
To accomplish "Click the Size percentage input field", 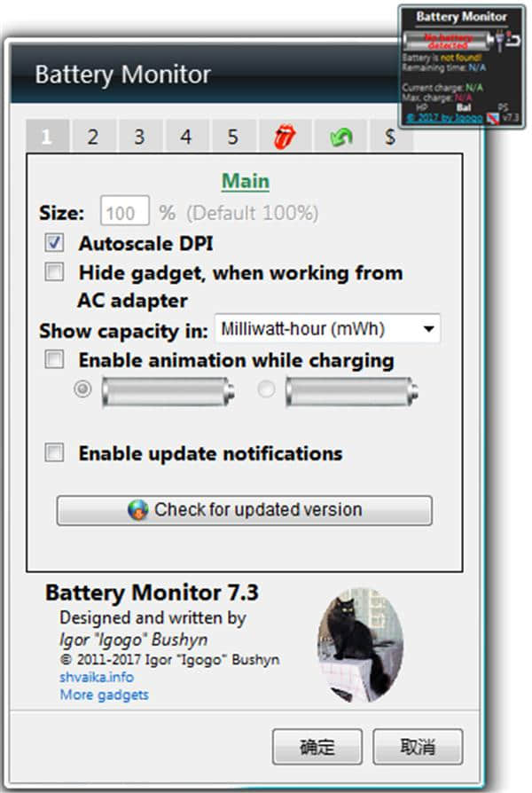I will tap(124, 213).
